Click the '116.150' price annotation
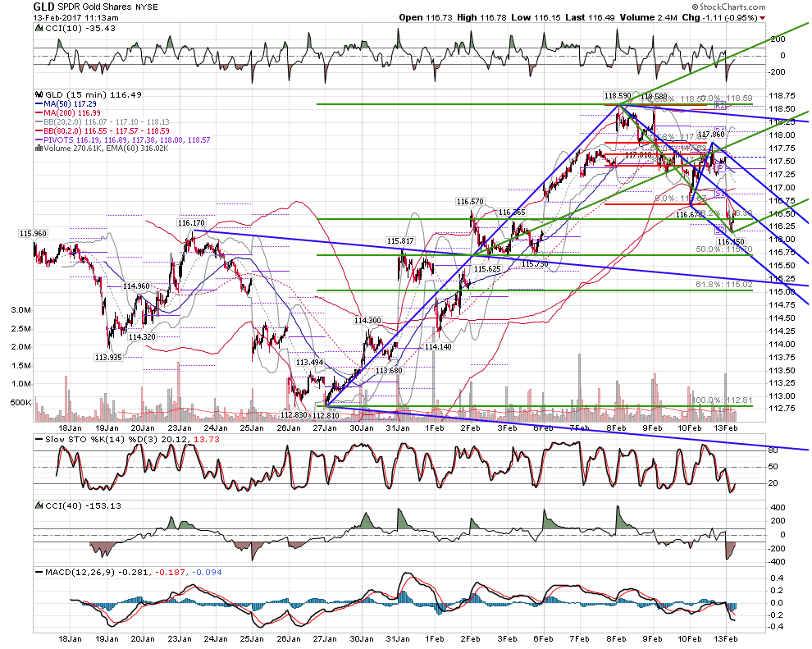 tap(731, 242)
